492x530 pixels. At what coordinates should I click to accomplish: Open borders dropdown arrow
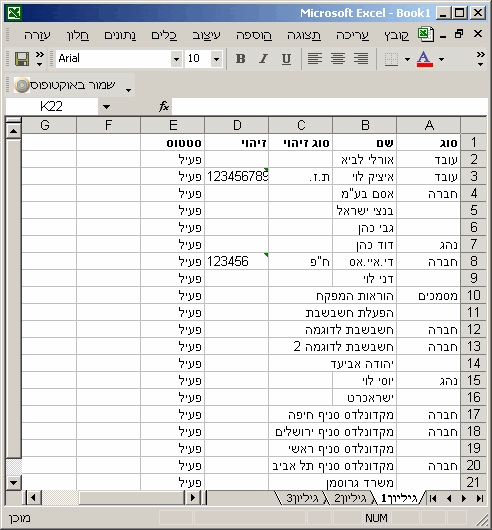tap(407, 59)
